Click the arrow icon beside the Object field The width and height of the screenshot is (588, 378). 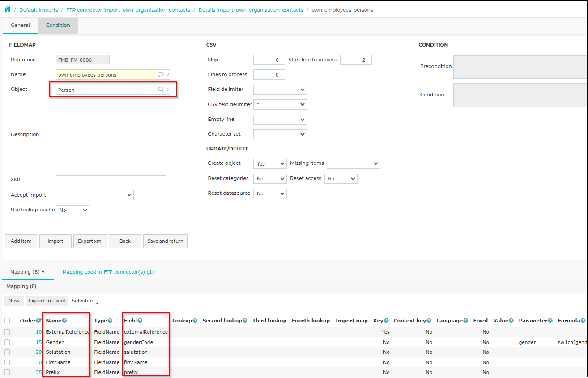pyautogui.click(x=168, y=90)
